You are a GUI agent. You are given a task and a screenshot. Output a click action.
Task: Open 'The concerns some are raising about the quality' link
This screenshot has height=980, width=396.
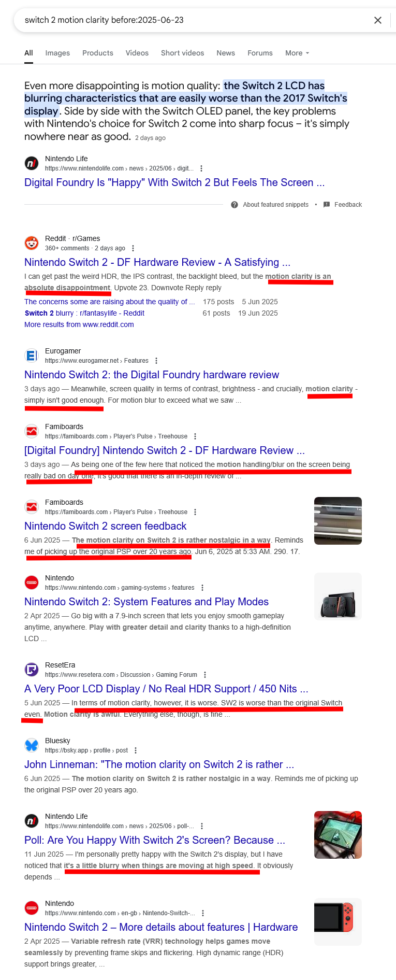tap(110, 302)
